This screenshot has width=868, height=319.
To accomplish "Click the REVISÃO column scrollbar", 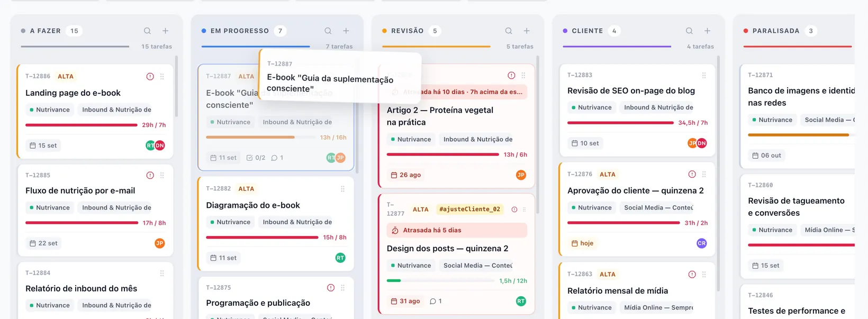I will click(x=538, y=135).
